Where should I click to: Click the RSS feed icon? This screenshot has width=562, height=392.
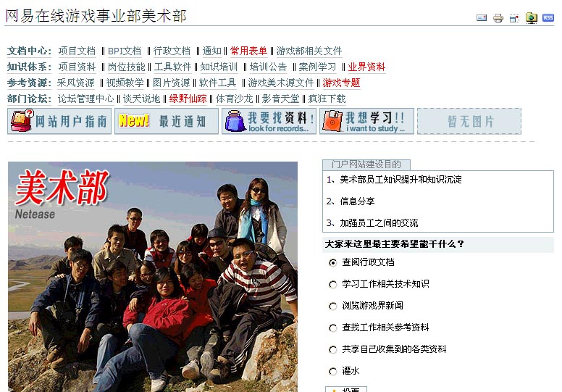(x=548, y=17)
